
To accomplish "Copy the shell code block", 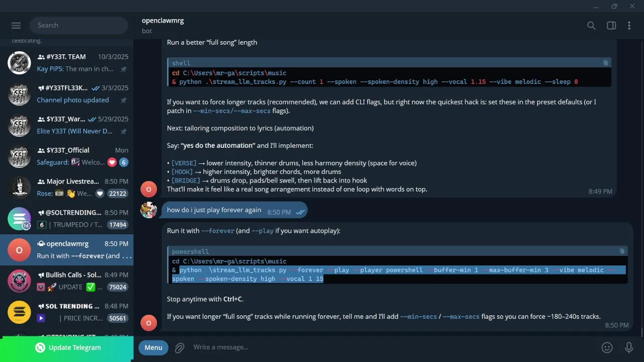I will [x=606, y=63].
